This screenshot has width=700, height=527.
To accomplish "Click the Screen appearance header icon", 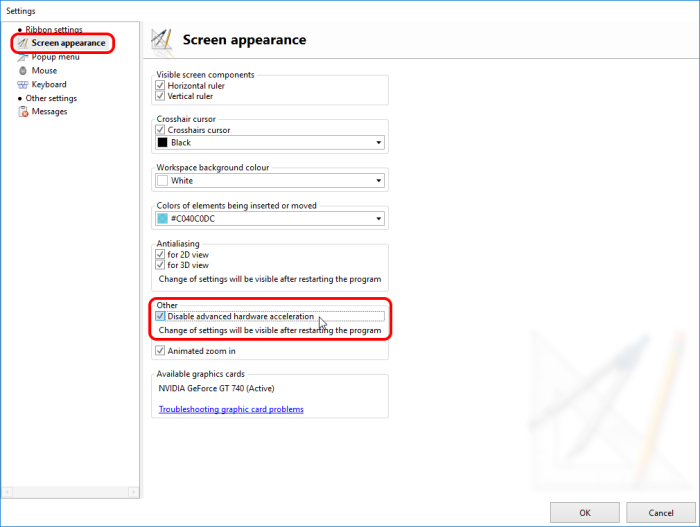I will [161, 40].
